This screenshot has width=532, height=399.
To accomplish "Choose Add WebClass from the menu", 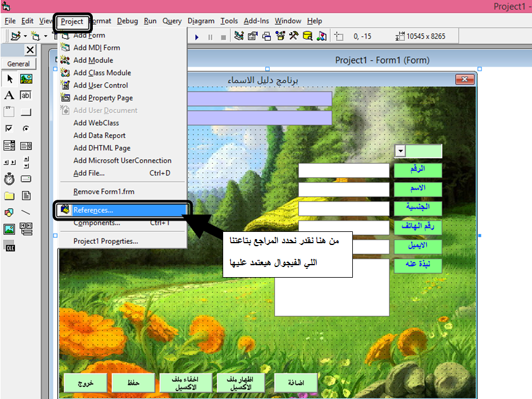I will point(96,123).
